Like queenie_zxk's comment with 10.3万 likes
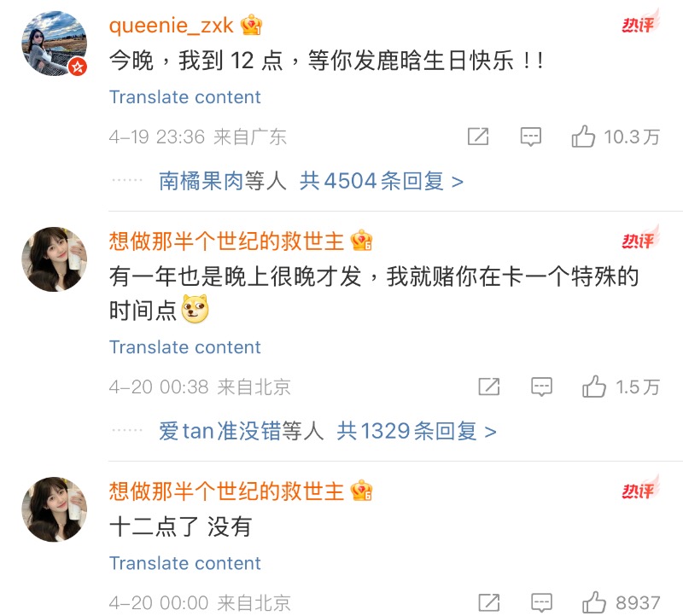The height and width of the screenshot is (616, 683). click(x=584, y=137)
